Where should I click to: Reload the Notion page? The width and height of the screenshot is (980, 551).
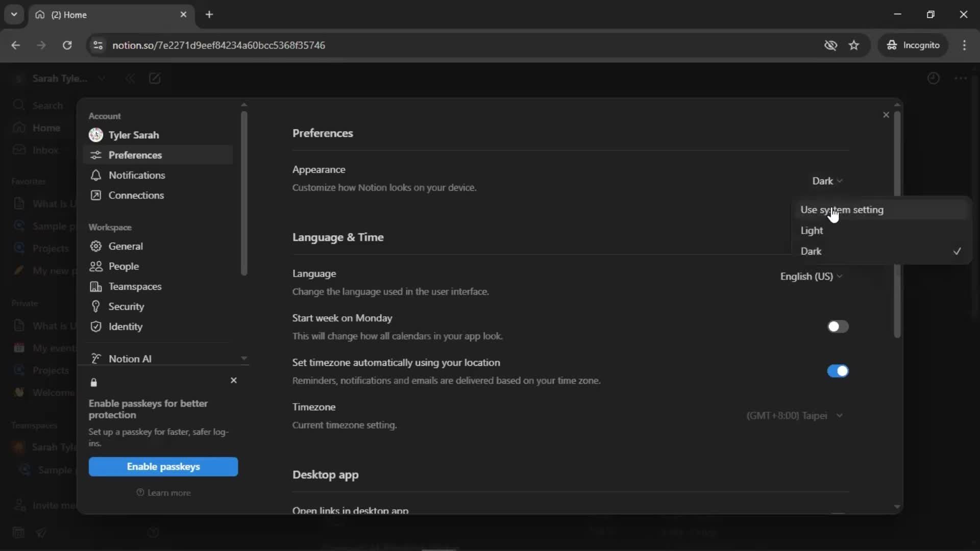(67, 45)
